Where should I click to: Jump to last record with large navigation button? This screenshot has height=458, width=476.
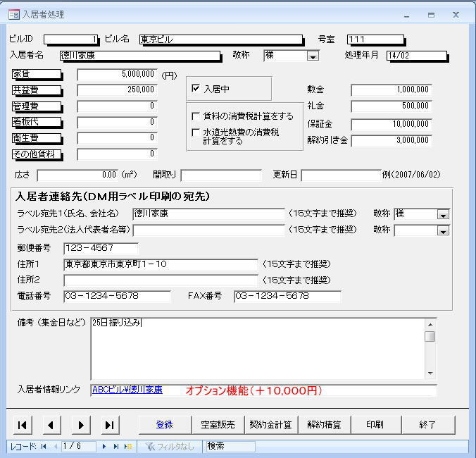click(x=110, y=425)
